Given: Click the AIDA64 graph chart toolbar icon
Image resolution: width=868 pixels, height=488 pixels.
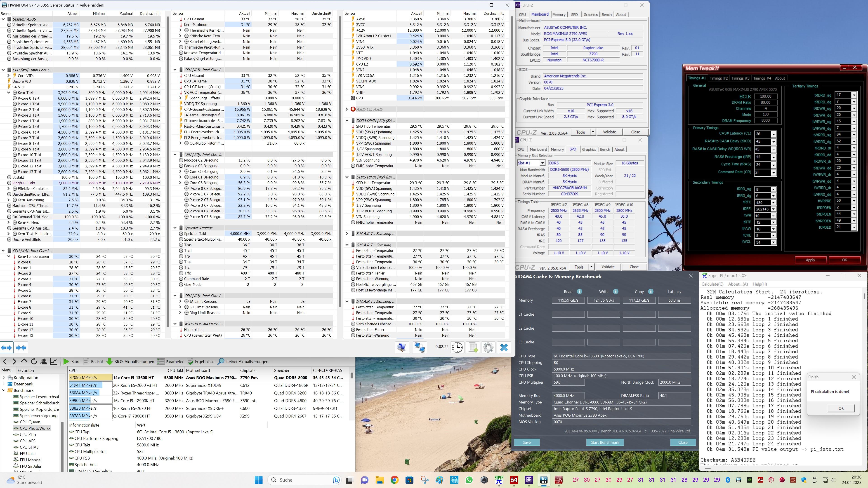Looking at the screenshot, I should click(53, 361).
